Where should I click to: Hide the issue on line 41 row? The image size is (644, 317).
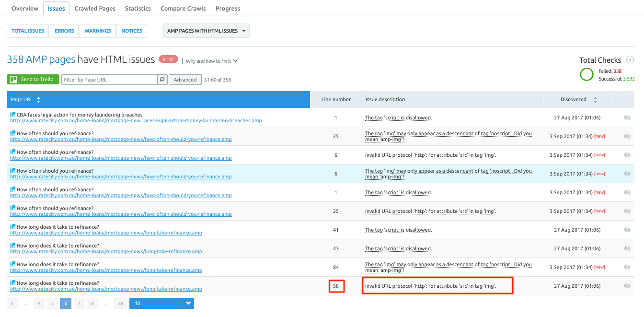(627, 230)
